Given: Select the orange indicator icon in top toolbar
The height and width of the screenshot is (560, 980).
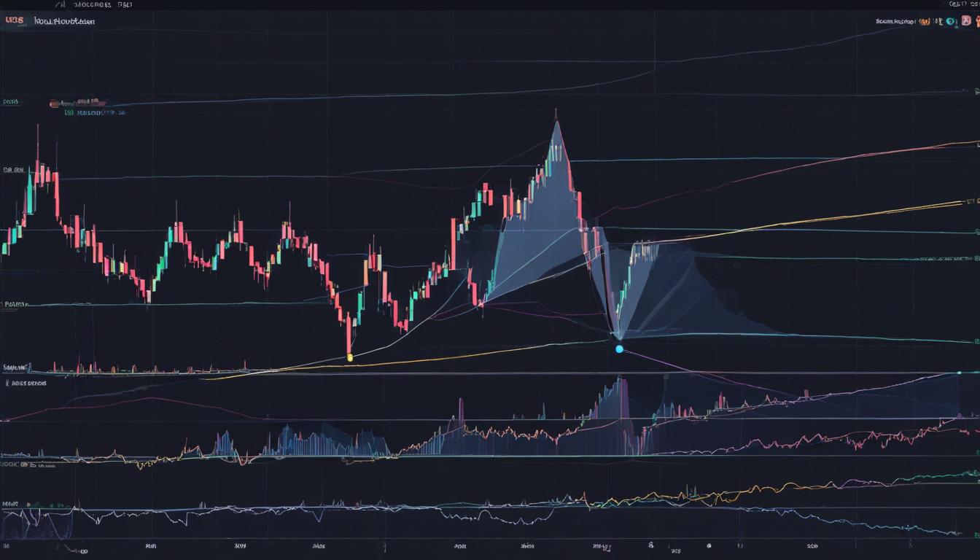Looking at the screenshot, I should pos(925,21).
